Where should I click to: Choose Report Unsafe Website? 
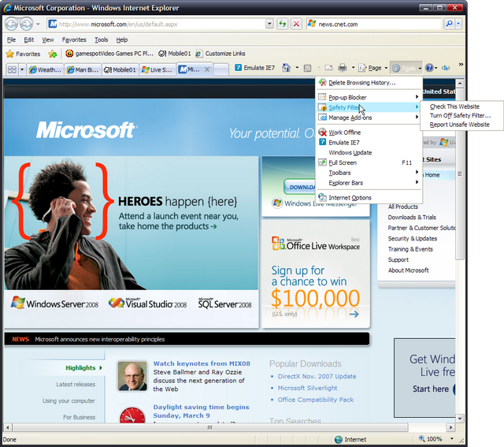tap(461, 125)
